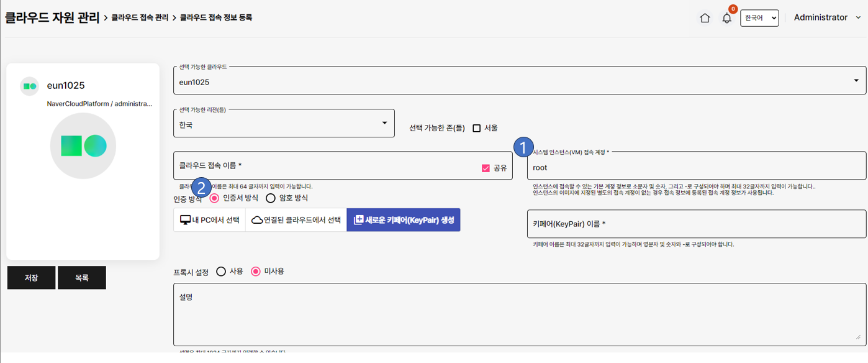868x363 pixels.
Task: Click the monitor icon on '내 PC에서 선택'
Action: pos(185,219)
